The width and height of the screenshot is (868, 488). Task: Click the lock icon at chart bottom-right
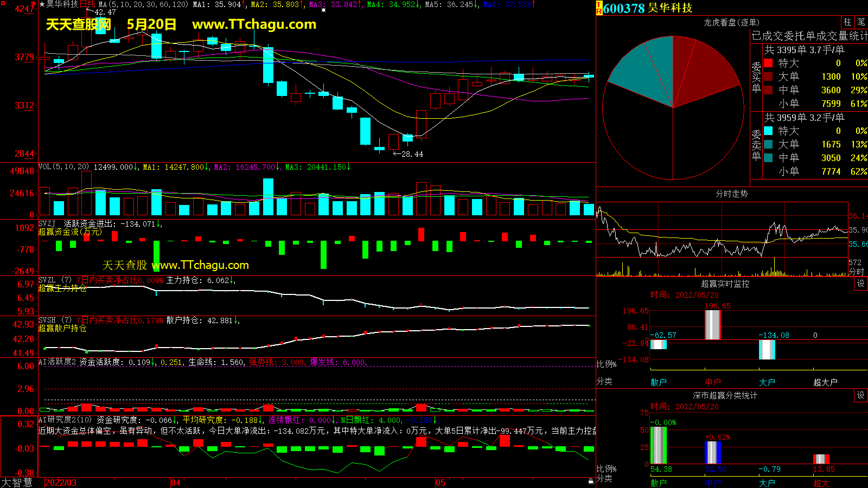pyautogui.click(x=591, y=481)
